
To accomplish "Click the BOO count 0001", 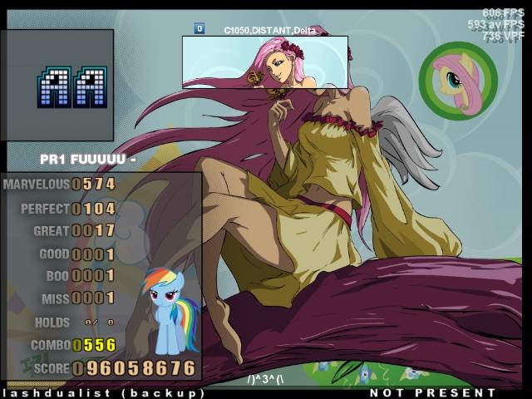I will tap(94, 276).
